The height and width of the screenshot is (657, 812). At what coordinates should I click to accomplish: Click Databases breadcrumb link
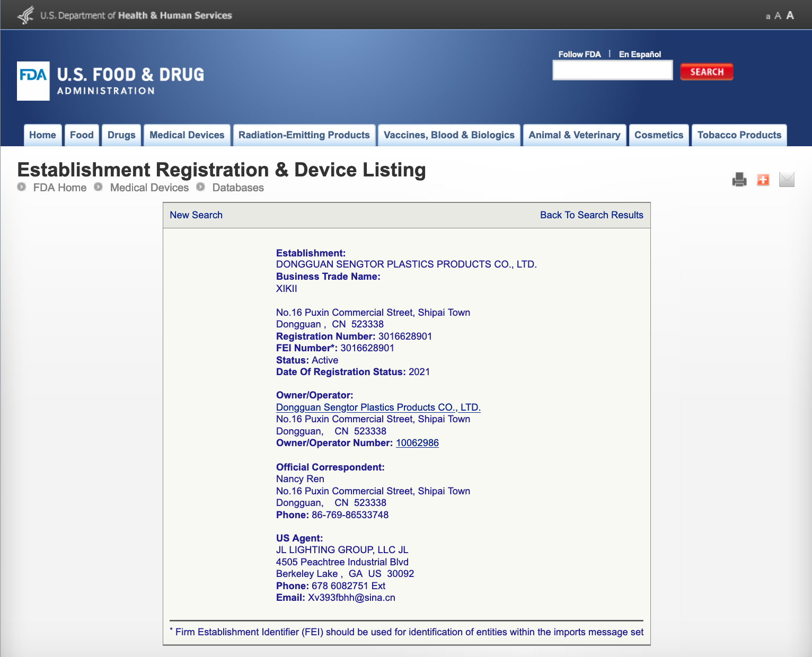(238, 188)
